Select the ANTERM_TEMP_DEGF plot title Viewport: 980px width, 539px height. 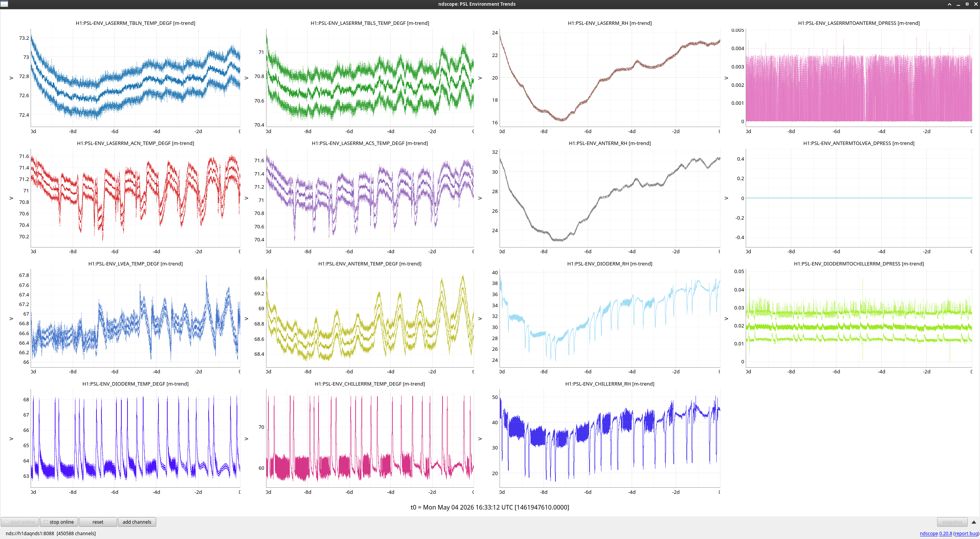(x=370, y=264)
